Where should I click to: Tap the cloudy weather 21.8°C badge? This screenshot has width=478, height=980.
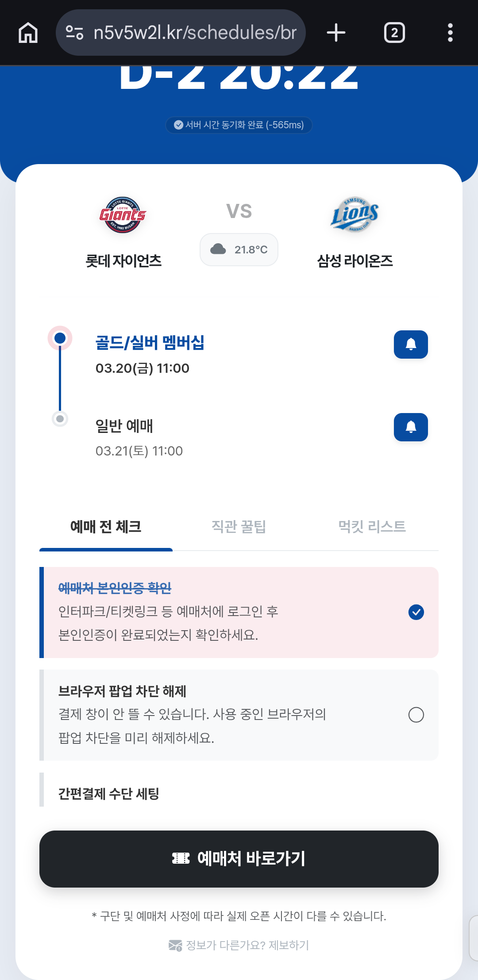[x=239, y=249]
